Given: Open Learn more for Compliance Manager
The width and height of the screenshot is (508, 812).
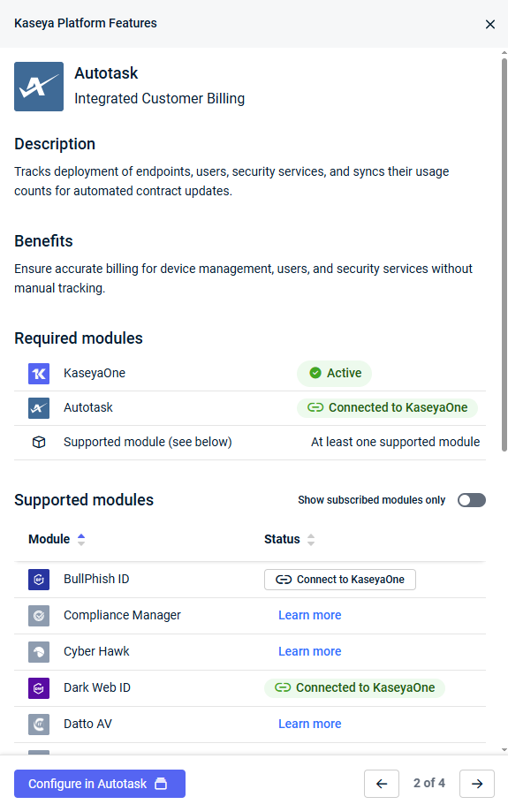Looking at the screenshot, I should (x=310, y=615).
